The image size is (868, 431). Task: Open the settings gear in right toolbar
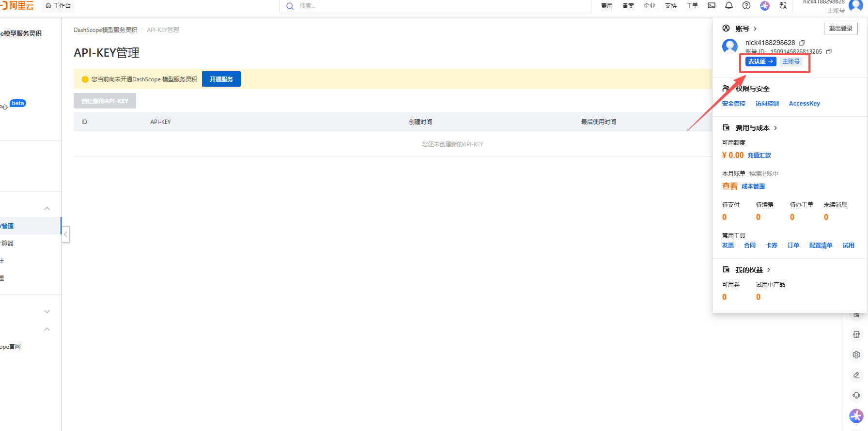click(856, 355)
